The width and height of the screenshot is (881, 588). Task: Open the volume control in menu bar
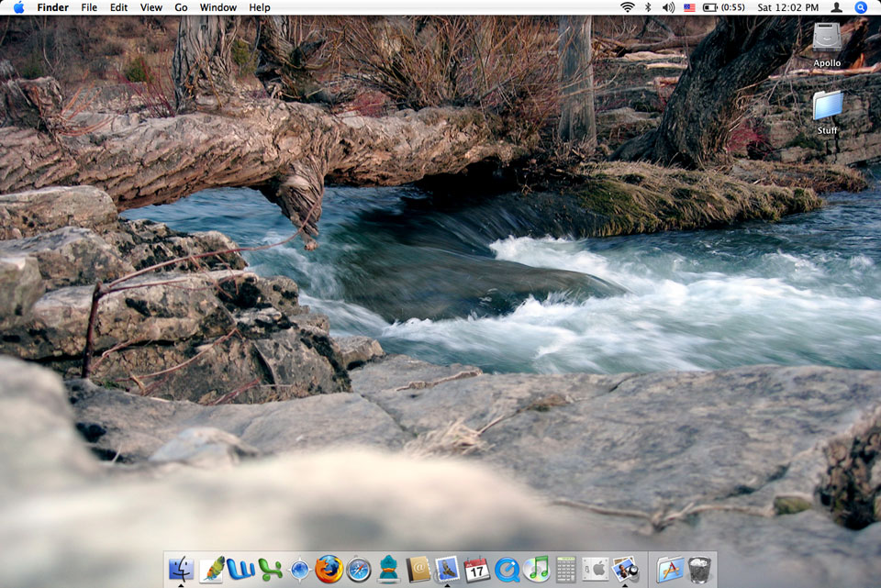click(668, 7)
